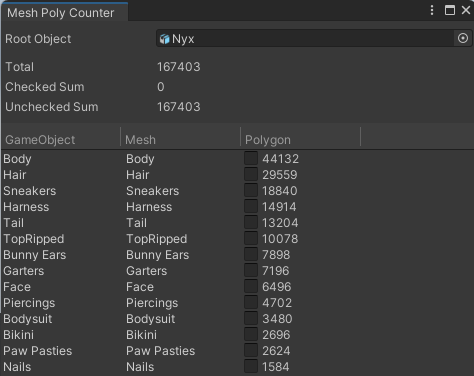Click Hair in the Mesh column
Screen dimensions: 474x376
coord(138,175)
